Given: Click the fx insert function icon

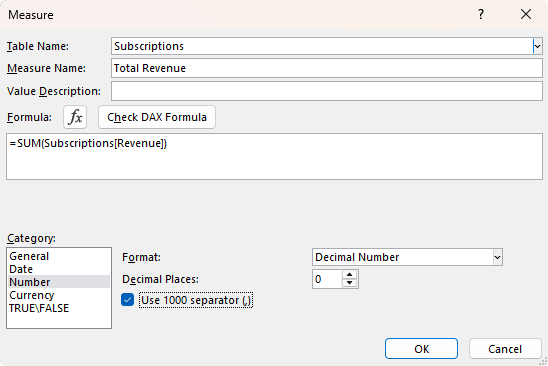Looking at the screenshot, I should click(x=75, y=117).
